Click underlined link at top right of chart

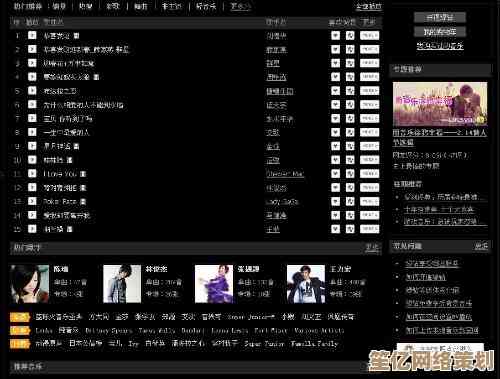click(369, 6)
